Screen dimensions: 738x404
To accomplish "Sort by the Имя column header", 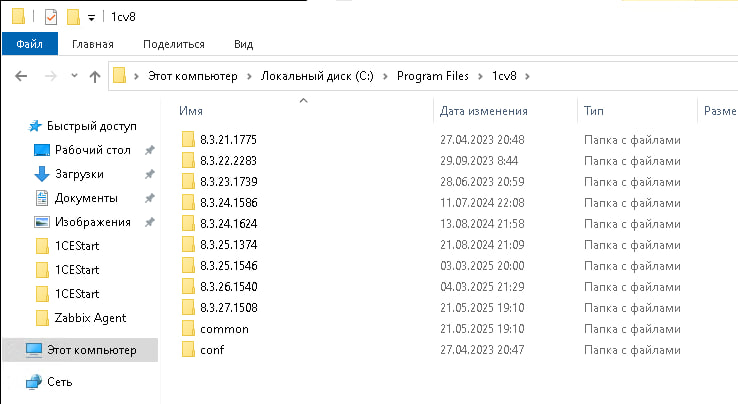I will click(x=191, y=111).
